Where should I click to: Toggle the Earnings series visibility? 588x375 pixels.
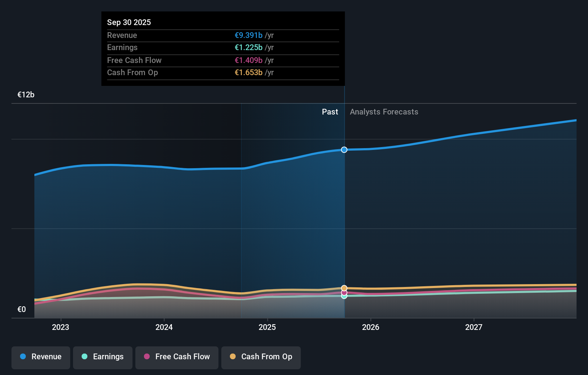pos(103,357)
